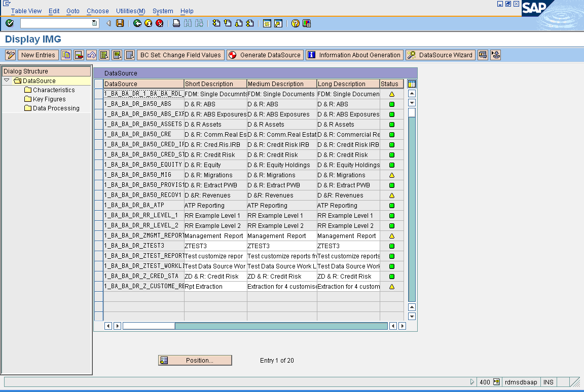Click the table's vertical scrollbar thumb
The height and width of the screenshot is (392, 584).
pyautogui.click(x=412, y=113)
